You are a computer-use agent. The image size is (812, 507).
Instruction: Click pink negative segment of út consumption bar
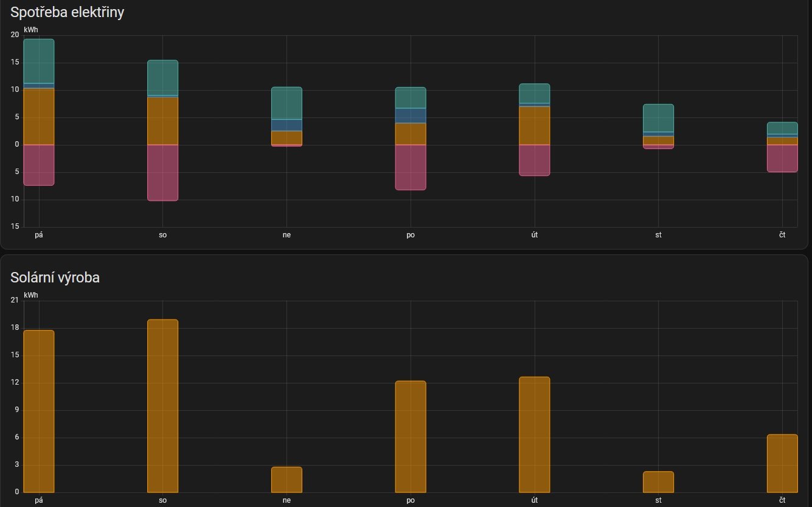535,160
